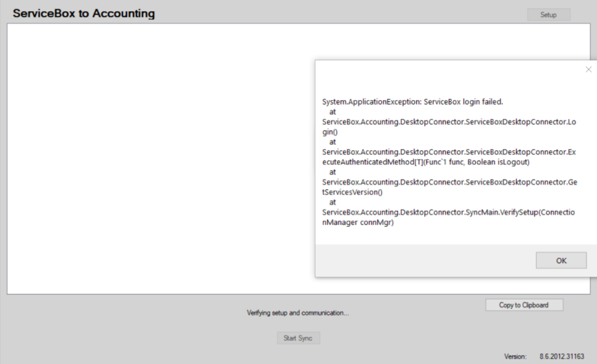Close the error dialog with the X
This screenshot has width=597, height=364.
588,69
